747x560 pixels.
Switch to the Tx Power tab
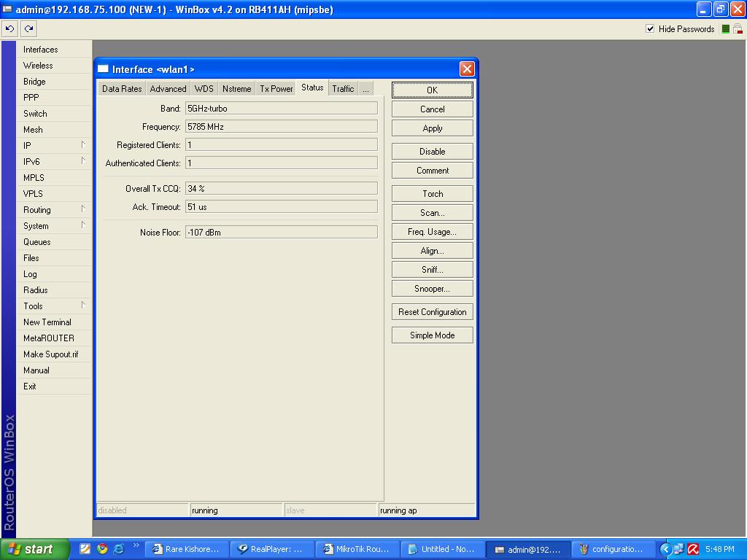pos(276,88)
